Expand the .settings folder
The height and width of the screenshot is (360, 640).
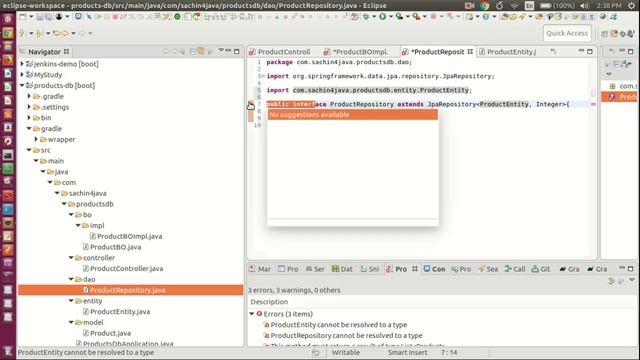point(29,107)
